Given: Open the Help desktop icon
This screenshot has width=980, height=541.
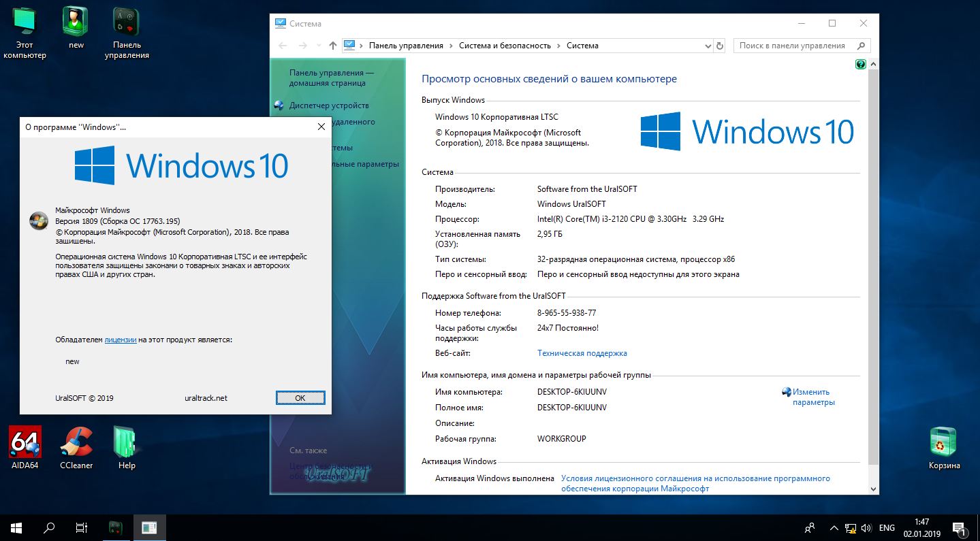Looking at the screenshot, I should [x=127, y=448].
